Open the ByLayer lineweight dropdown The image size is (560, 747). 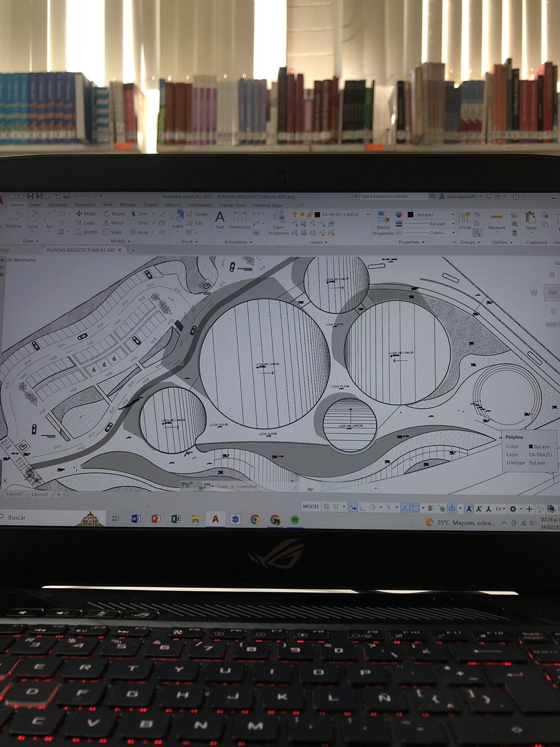pos(454,223)
